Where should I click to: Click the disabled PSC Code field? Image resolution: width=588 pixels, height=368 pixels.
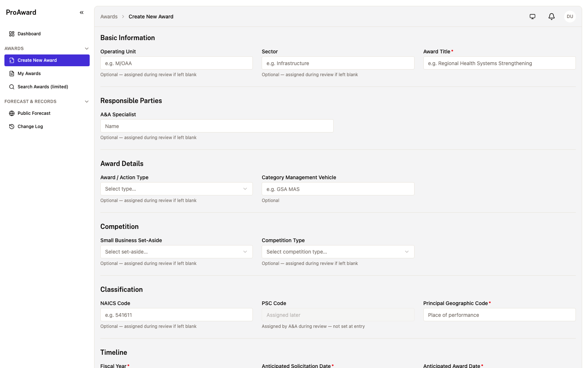338,315
